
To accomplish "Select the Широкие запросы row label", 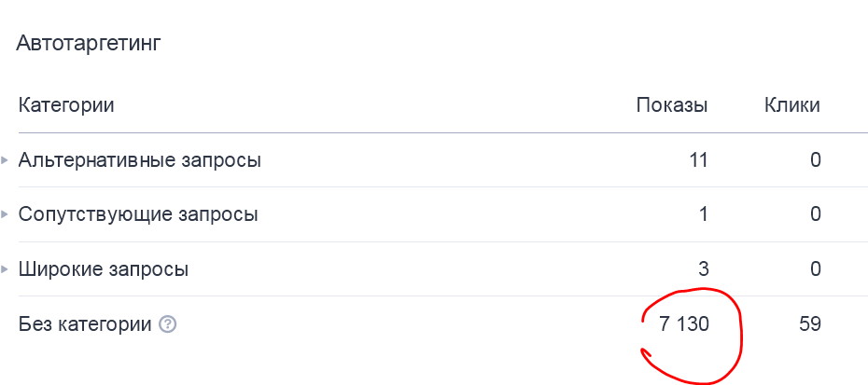I will pos(104,270).
